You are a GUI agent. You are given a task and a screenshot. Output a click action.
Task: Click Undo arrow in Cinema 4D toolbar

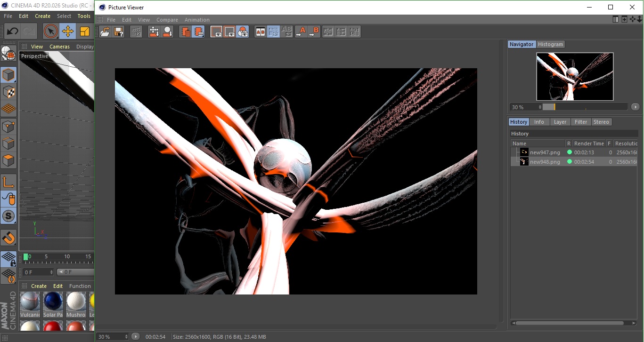[x=12, y=32]
